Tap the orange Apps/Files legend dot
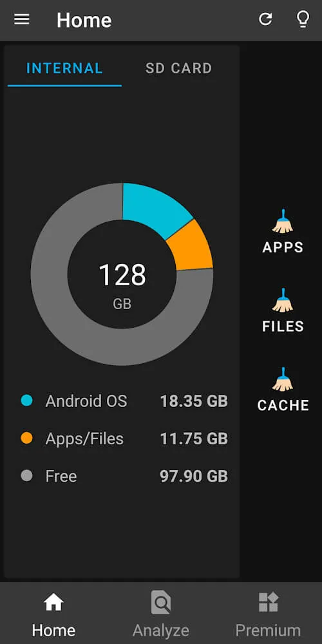 click(x=26, y=438)
